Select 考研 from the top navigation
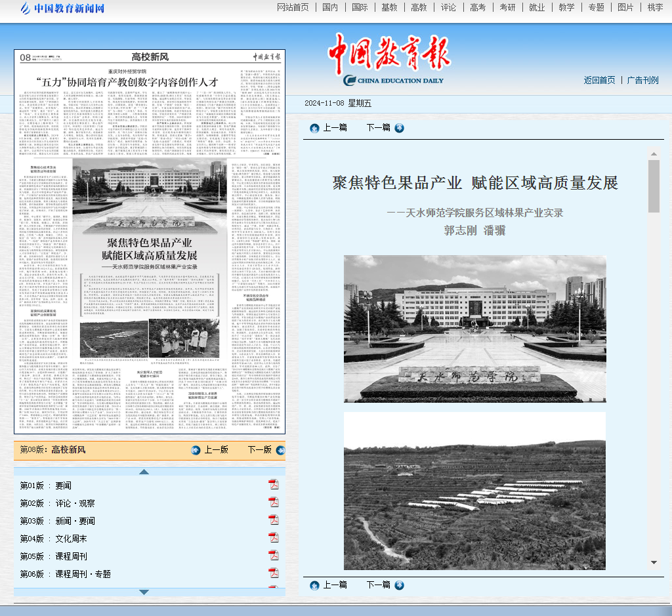Image resolution: width=672 pixels, height=616 pixels. click(x=507, y=8)
